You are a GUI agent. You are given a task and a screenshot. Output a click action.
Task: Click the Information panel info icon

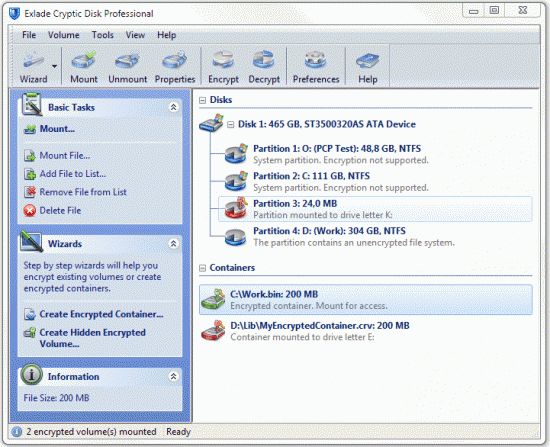pyautogui.click(x=32, y=374)
